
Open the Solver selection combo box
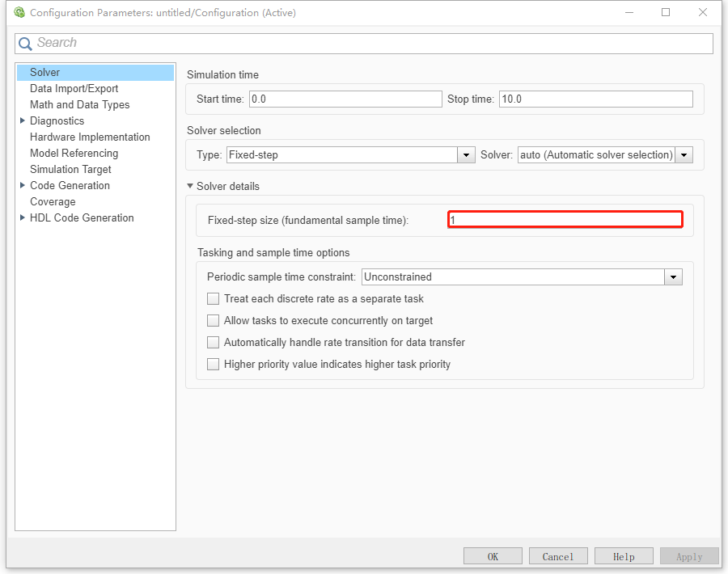point(605,155)
